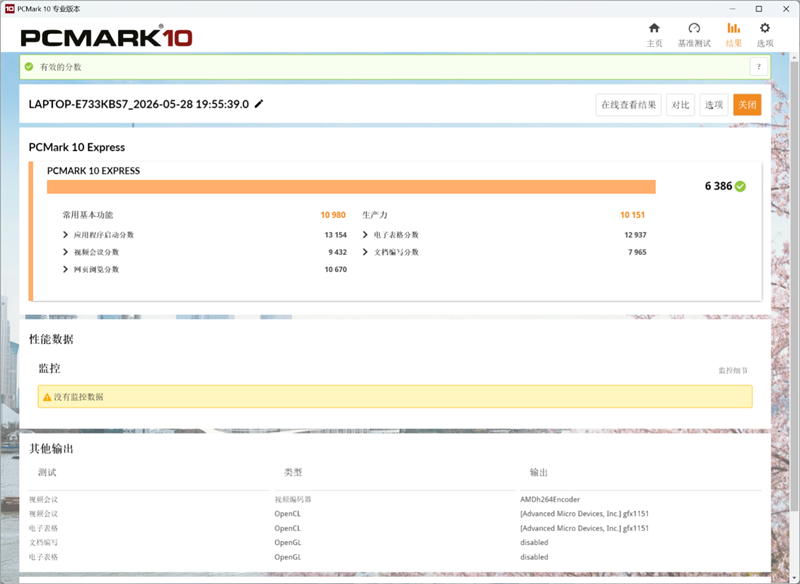Click the 常用基本功能 score 10 980
The height and width of the screenshot is (584, 800).
333,215
